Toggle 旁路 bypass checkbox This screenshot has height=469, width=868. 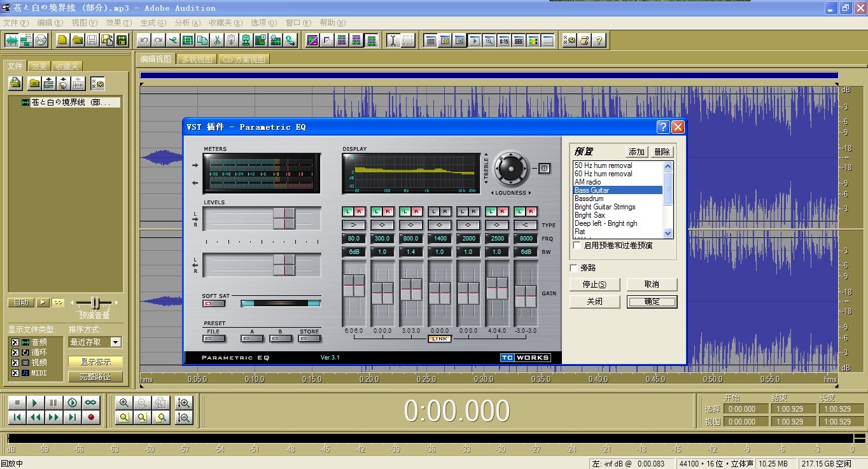(x=574, y=268)
